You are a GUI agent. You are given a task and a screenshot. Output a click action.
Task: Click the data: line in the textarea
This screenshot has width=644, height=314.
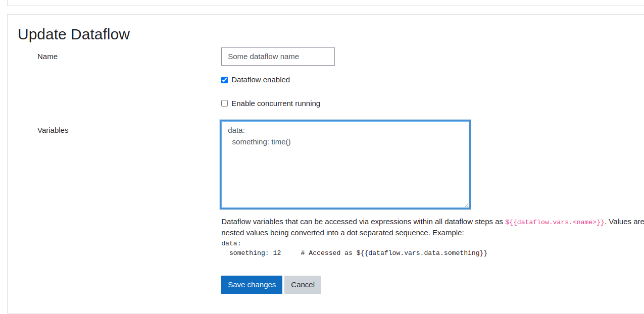pyautogui.click(x=235, y=130)
